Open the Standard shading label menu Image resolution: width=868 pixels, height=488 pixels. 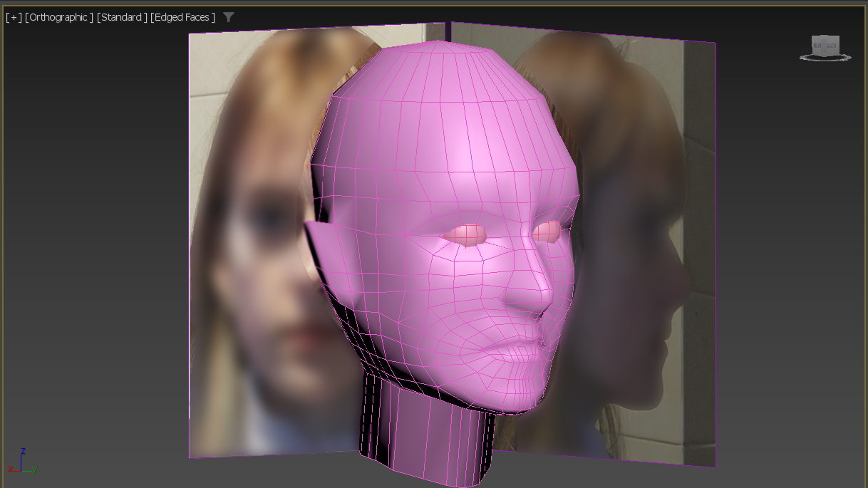pos(122,17)
